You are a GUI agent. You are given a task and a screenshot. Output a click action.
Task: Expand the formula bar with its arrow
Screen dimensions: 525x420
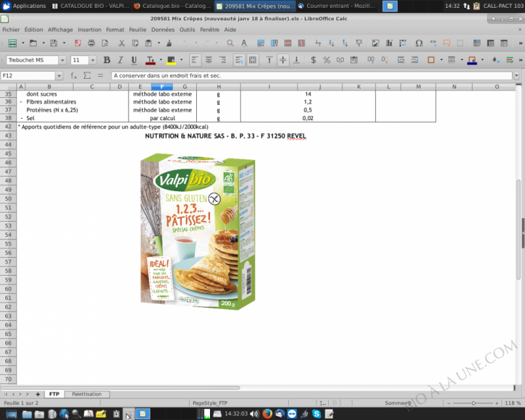click(516, 75)
